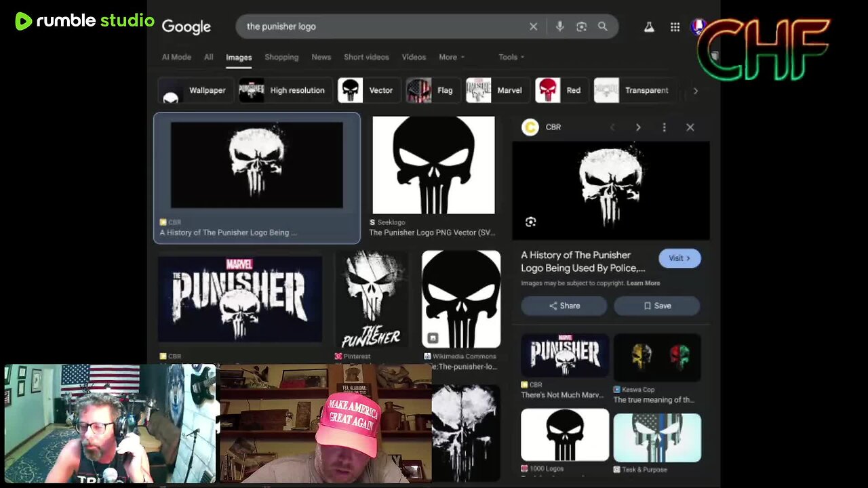Go to previous image in preview panel
Image resolution: width=868 pixels, height=488 pixels.
point(612,127)
